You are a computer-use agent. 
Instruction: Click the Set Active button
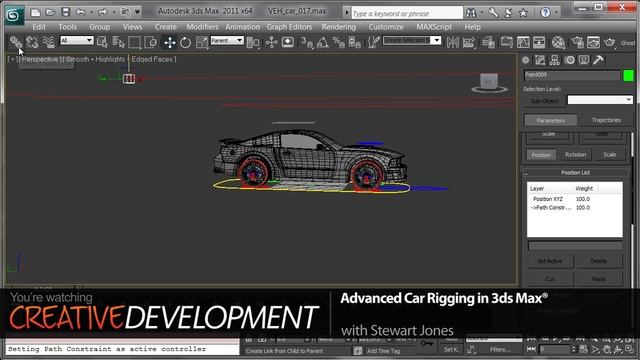[550, 261]
